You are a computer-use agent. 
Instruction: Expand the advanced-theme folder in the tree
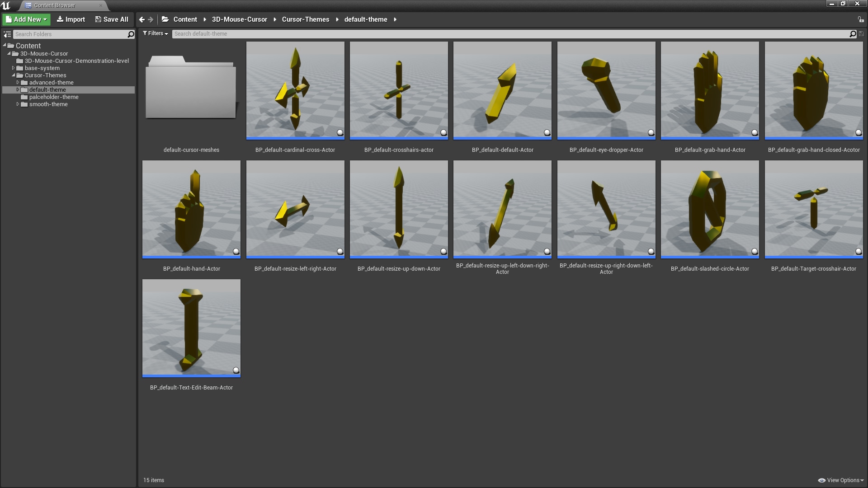tap(18, 82)
